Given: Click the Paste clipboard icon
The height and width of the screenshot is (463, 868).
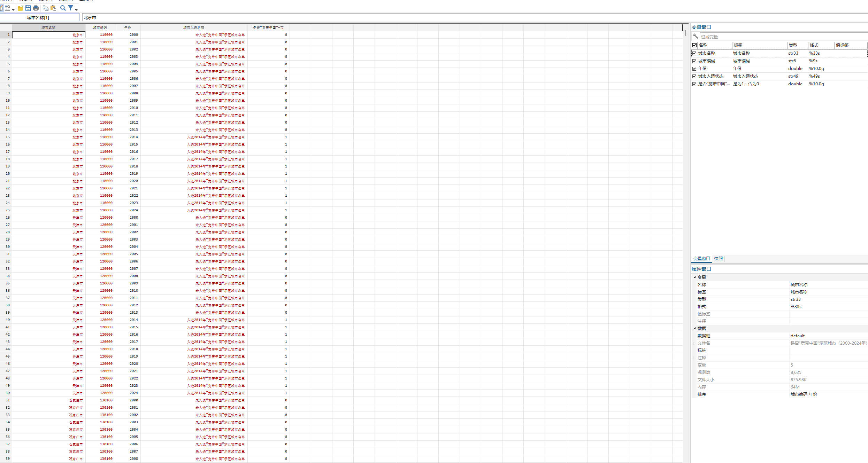Looking at the screenshot, I should [53, 8].
